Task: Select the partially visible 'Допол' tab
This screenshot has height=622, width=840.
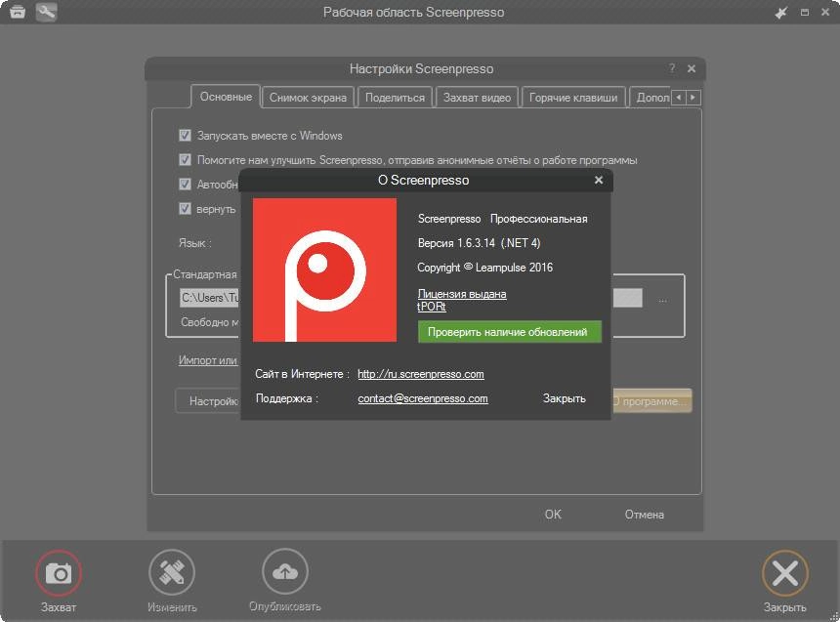Action: click(x=651, y=98)
